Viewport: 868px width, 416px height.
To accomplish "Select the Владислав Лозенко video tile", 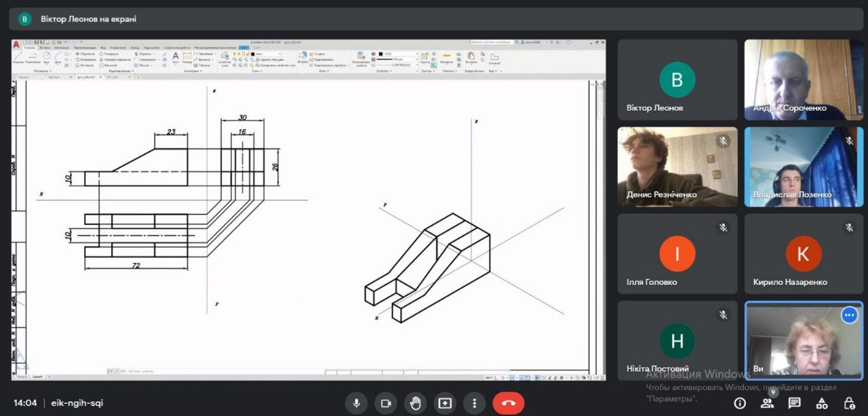I will pos(804,167).
